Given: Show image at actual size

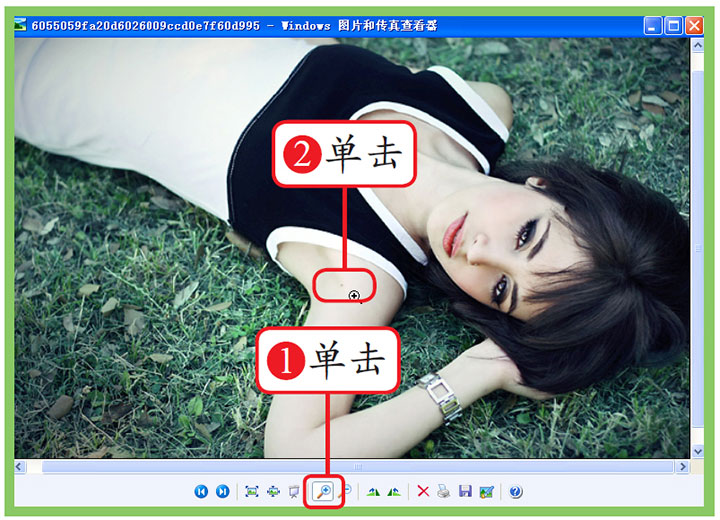Looking at the screenshot, I should (x=273, y=492).
